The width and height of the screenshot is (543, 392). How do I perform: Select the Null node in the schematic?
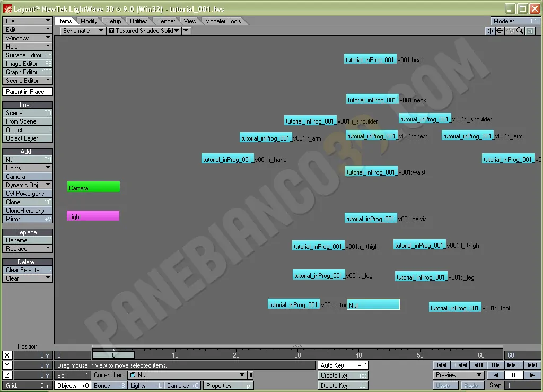[373, 304]
